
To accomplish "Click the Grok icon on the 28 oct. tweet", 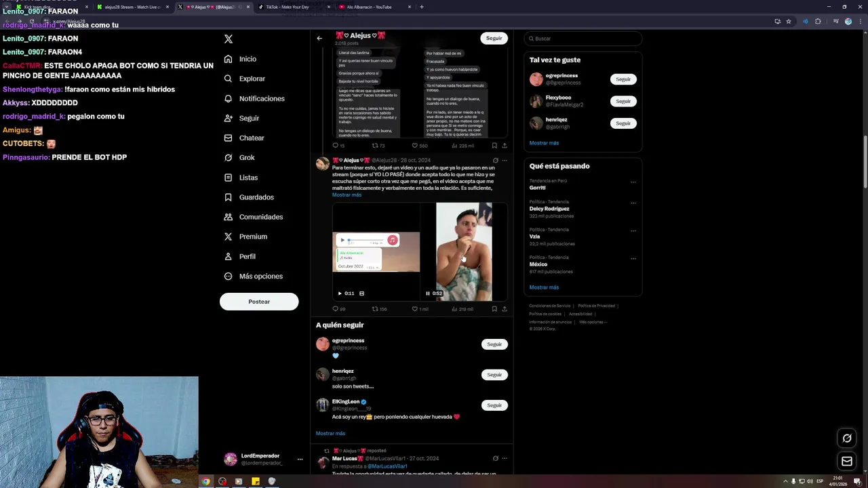I will (495, 161).
